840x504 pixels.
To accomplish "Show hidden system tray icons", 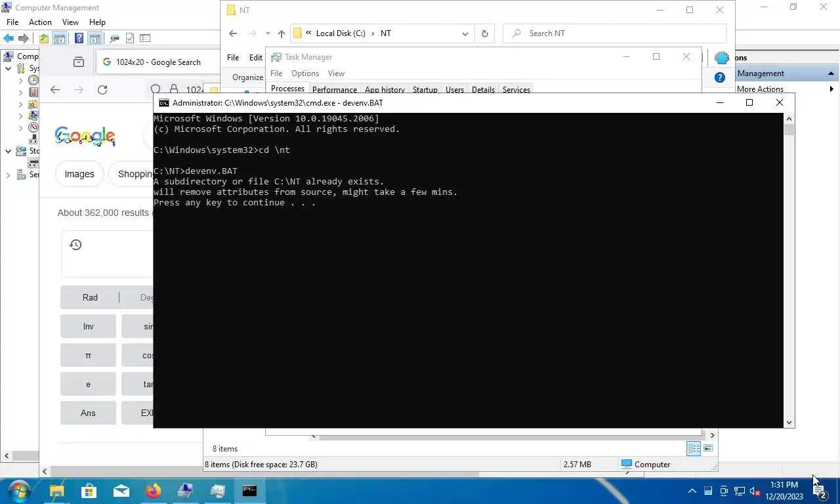I will (x=692, y=491).
